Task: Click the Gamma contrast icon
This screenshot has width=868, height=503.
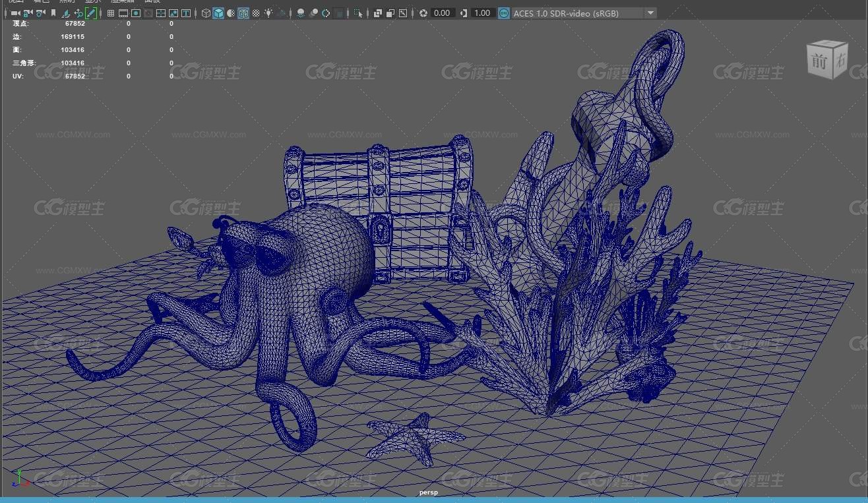Action: click(464, 13)
